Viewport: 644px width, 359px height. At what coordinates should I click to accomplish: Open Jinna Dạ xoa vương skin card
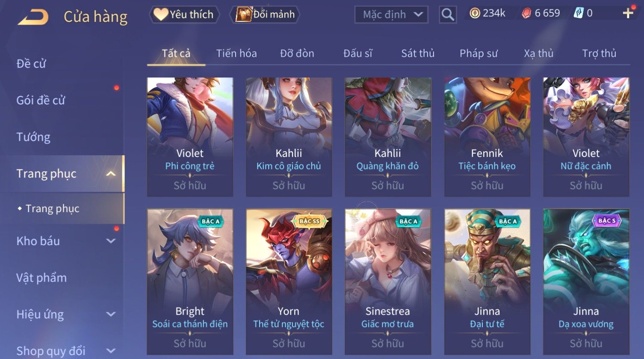point(586,282)
